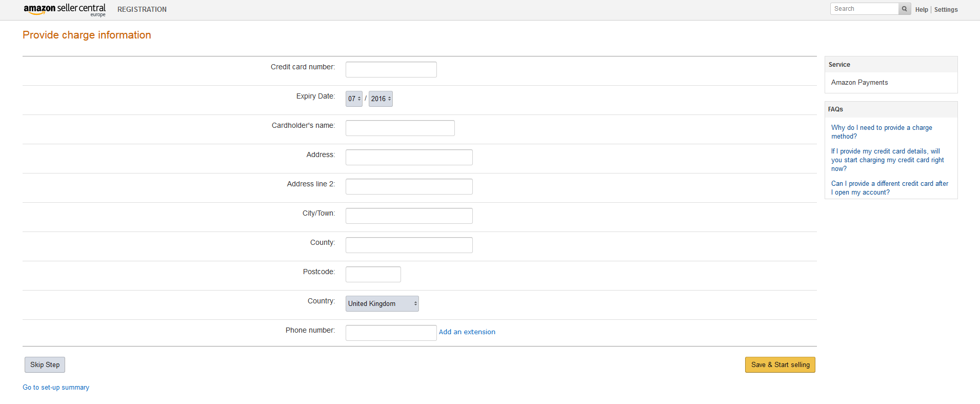Open the expiry month dropdown
980x404 pixels.
click(354, 99)
